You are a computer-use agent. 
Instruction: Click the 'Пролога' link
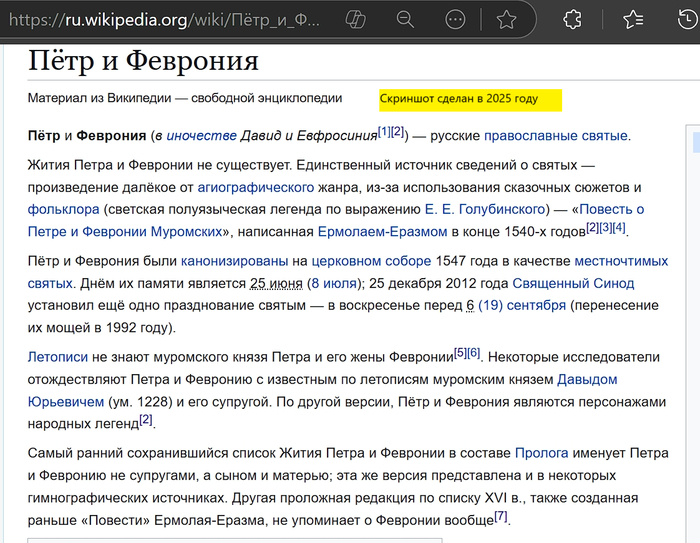(x=541, y=453)
